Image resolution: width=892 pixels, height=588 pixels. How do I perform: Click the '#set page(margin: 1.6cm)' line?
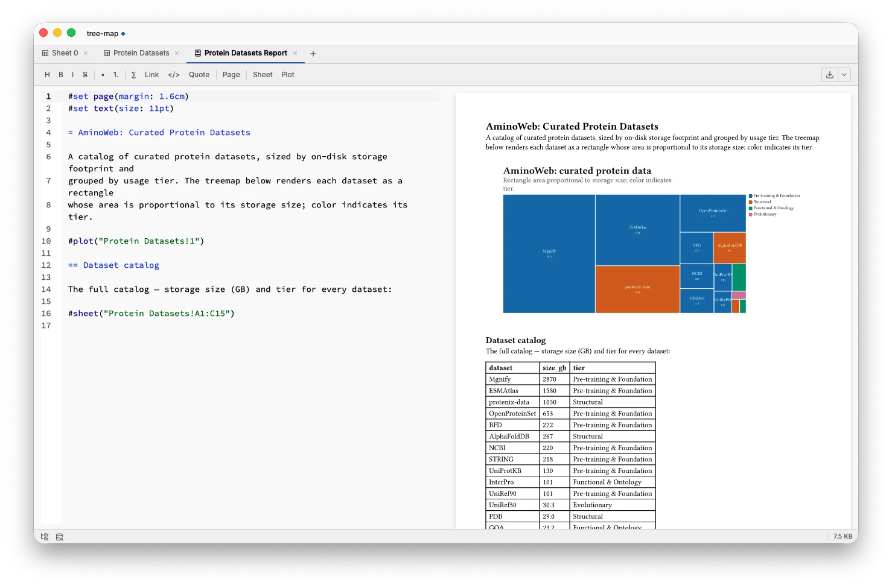point(129,96)
